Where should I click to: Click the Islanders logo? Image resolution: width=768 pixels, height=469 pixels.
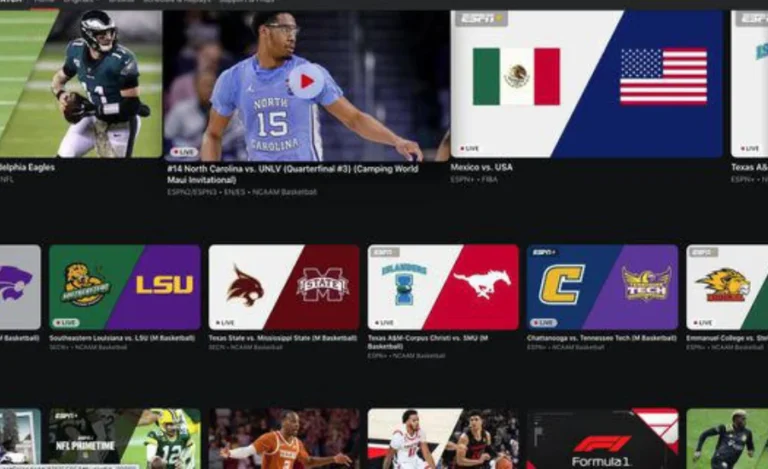tap(404, 284)
